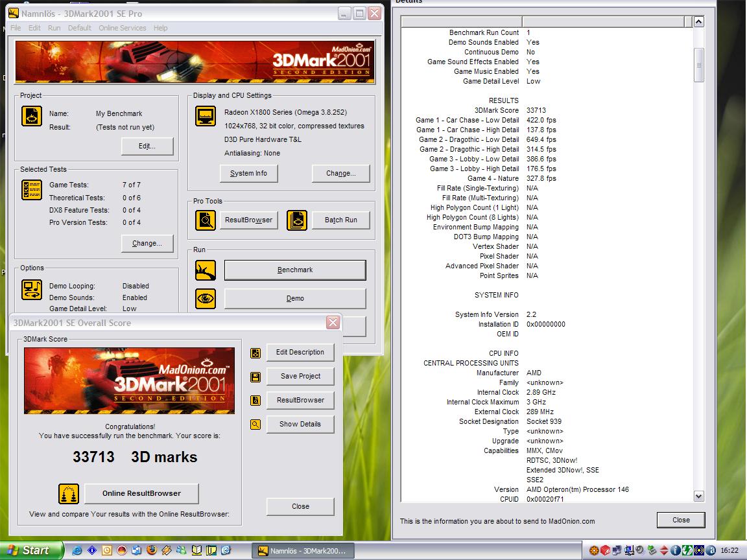Click the Namnlös - 3DMark2001 taskbar button
Screen dimensions: 747x560
[x=303, y=551]
